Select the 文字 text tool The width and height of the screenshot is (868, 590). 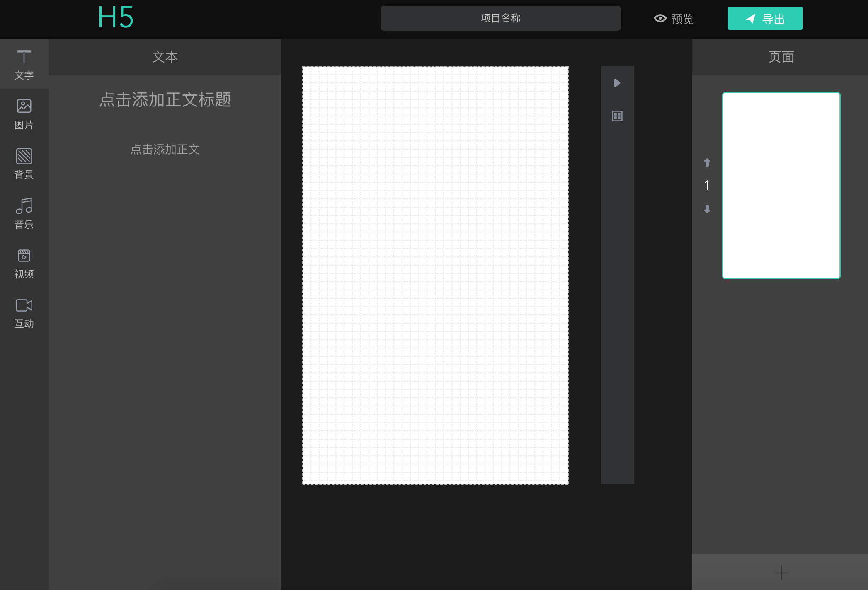(x=24, y=64)
